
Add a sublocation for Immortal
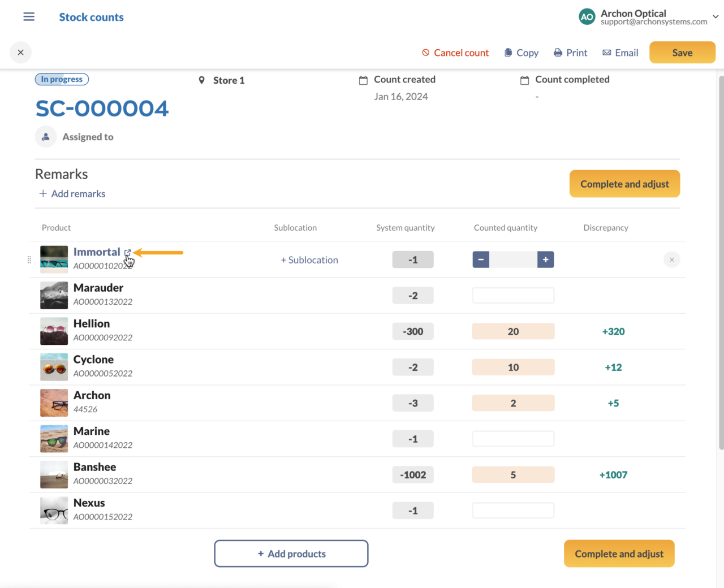(x=309, y=260)
